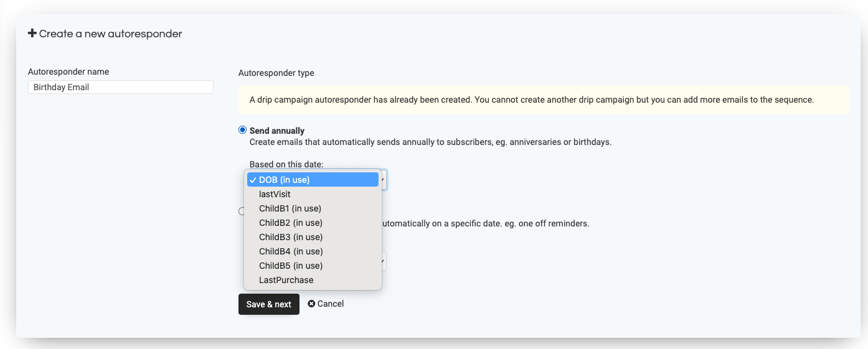Select the Send annually radio button

(x=242, y=130)
